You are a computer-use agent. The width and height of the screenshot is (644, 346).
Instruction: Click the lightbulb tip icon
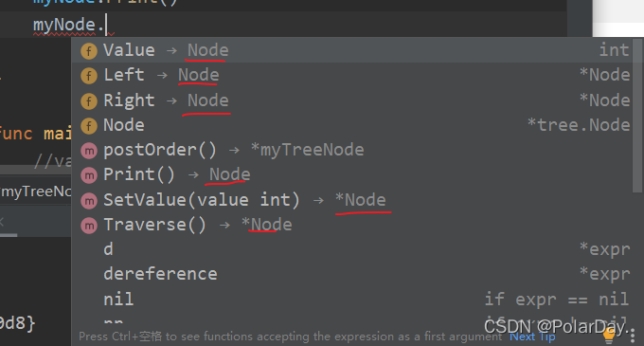click(609, 336)
